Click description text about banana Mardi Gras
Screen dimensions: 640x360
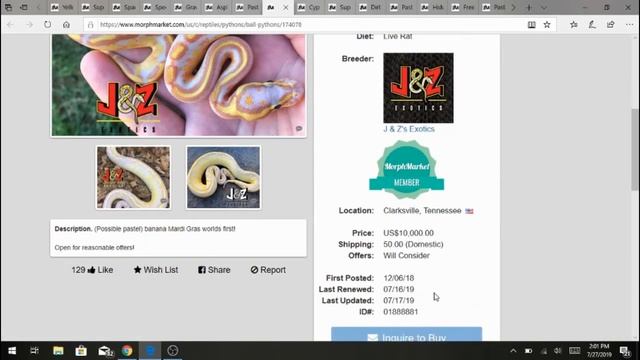point(164,229)
